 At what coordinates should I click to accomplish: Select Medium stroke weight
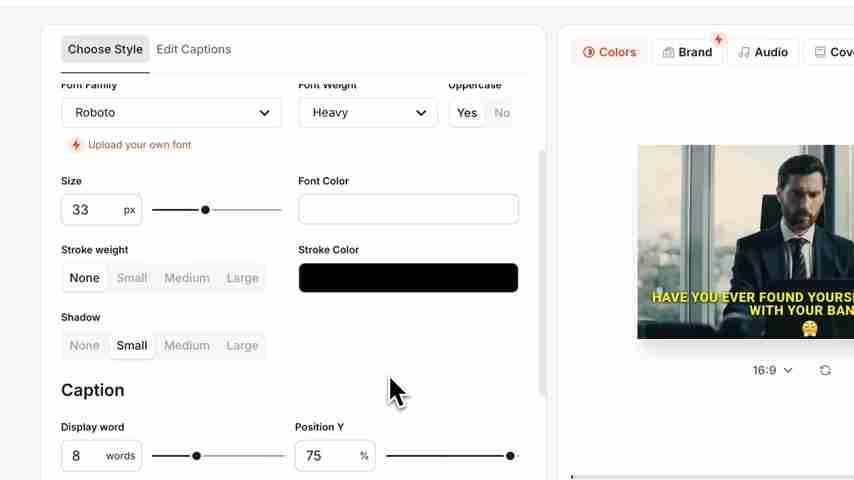point(187,278)
